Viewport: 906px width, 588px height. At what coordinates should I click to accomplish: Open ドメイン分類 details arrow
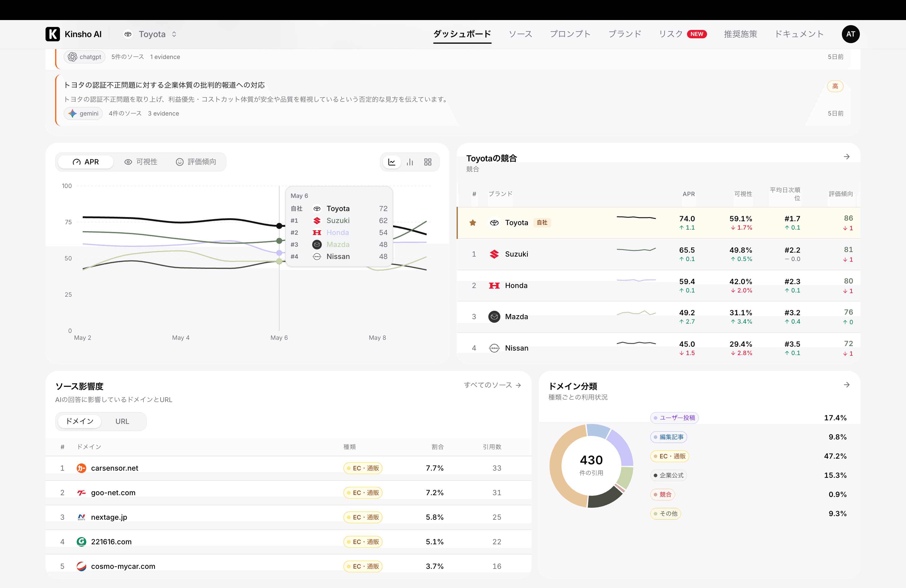[847, 385]
